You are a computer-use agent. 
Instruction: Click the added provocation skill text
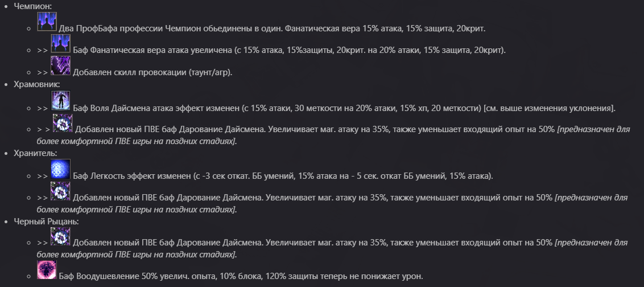coord(152,72)
